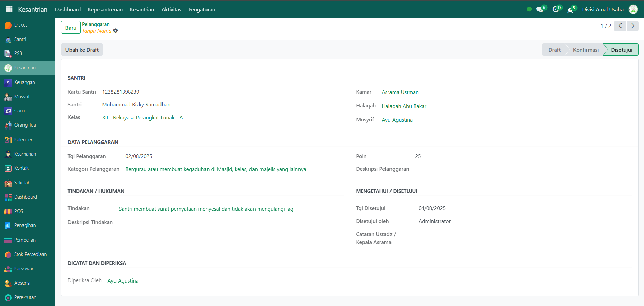Image resolution: width=644 pixels, height=306 pixels.
Task: Go to the next record arrow
Action: (x=632, y=26)
